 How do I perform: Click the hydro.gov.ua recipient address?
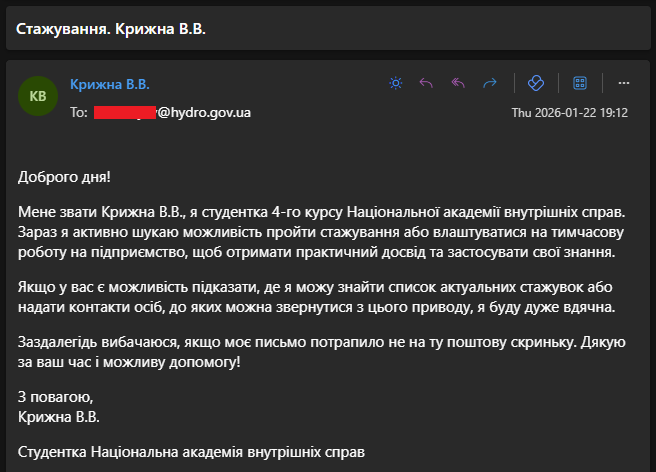(x=204, y=112)
